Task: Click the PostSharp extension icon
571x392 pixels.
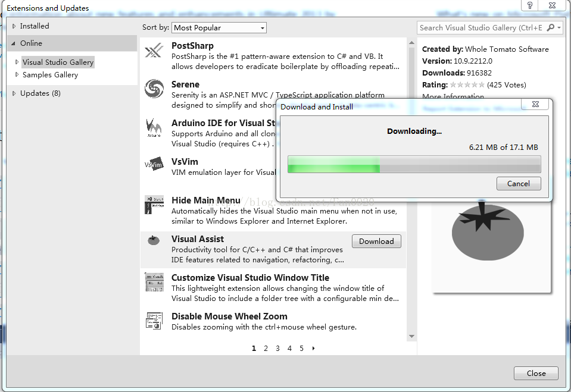Action: tap(154, 50)
